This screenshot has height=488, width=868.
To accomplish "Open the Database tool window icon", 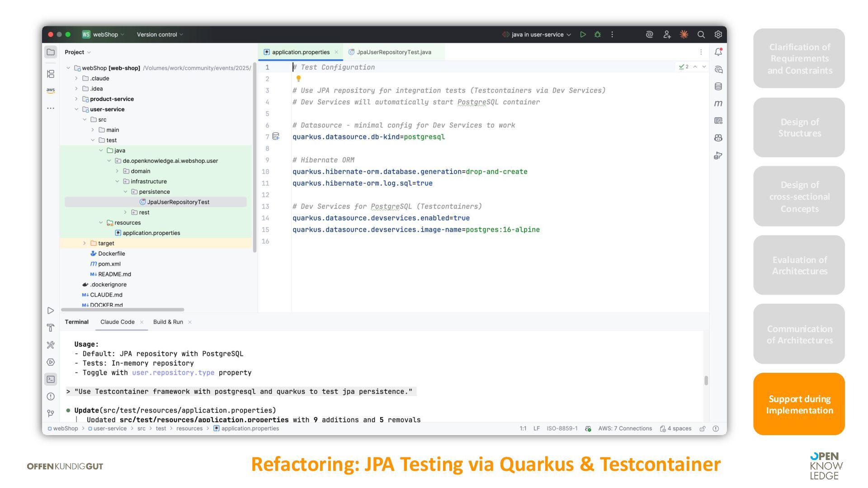I will (x=718, y=86).
